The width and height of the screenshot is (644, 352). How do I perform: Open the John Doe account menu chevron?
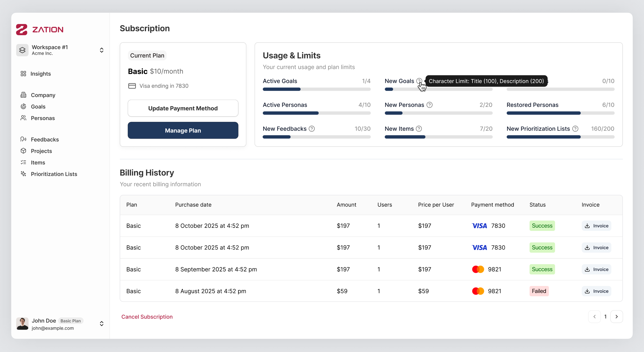point(102,324)
